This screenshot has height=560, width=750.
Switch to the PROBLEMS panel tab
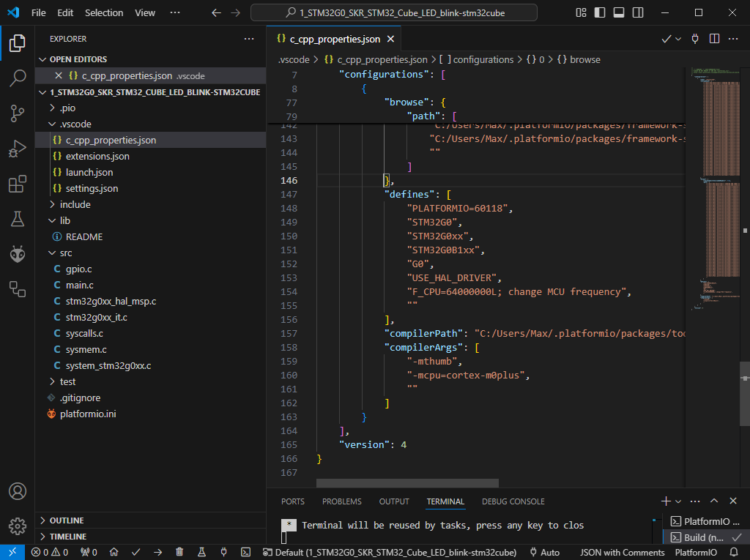(341, 501)
